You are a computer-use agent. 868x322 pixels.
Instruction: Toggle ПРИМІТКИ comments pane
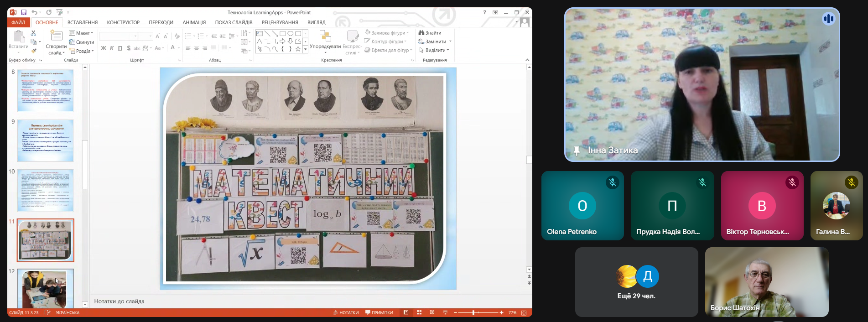click(379, 312)
